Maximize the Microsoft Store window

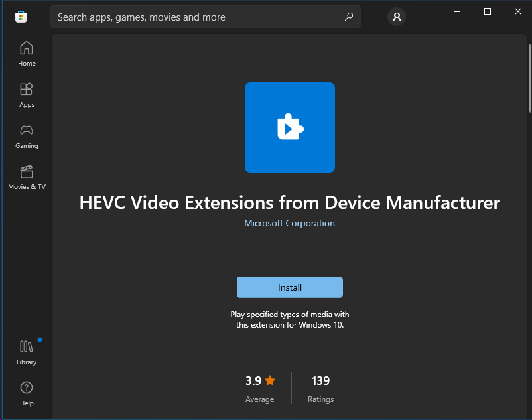[488, 11]
